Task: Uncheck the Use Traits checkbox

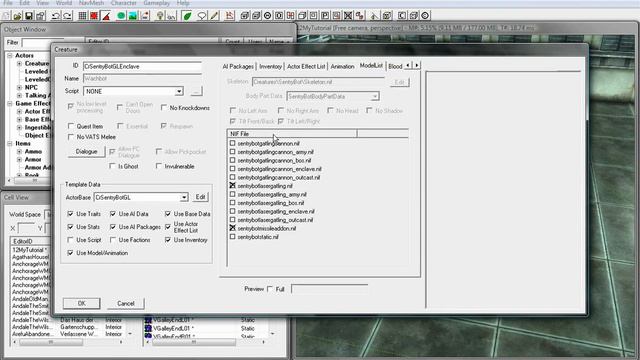Action: 70,214
